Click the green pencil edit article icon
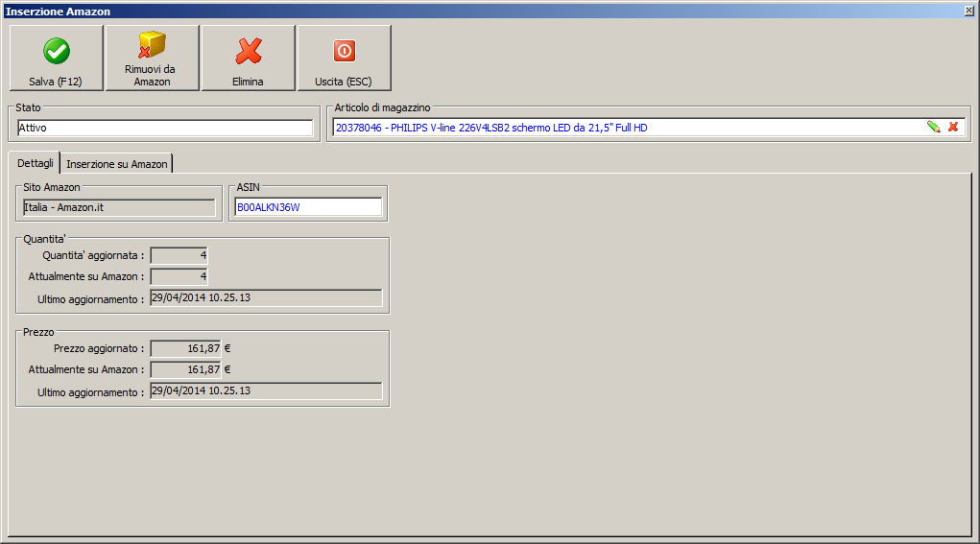Viewport: 980px width, 544px height. pos(934,128)
